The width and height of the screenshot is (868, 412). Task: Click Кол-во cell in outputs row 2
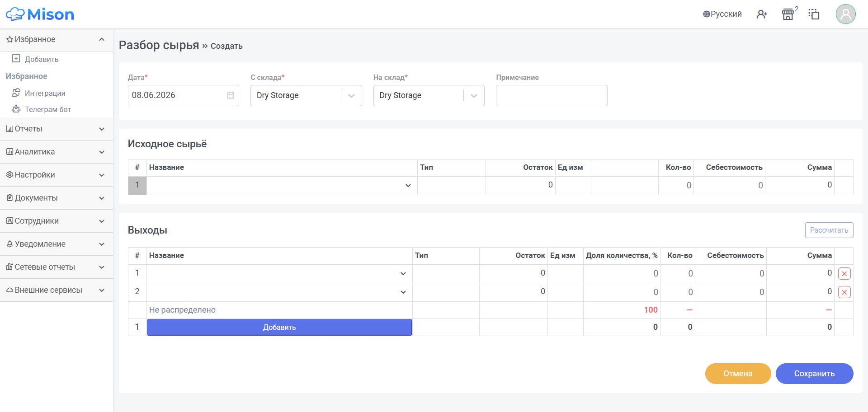click(x=678, y=292)
